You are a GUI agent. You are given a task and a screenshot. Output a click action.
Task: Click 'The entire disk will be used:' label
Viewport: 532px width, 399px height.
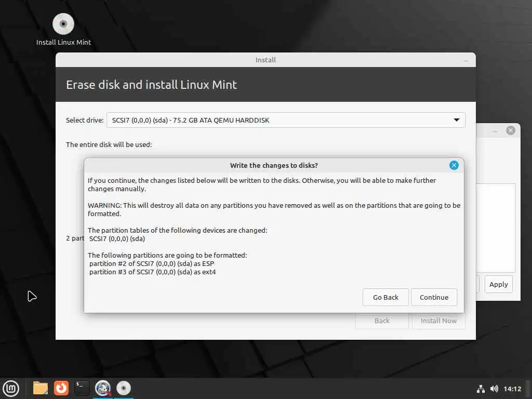(x=109, y=144)
